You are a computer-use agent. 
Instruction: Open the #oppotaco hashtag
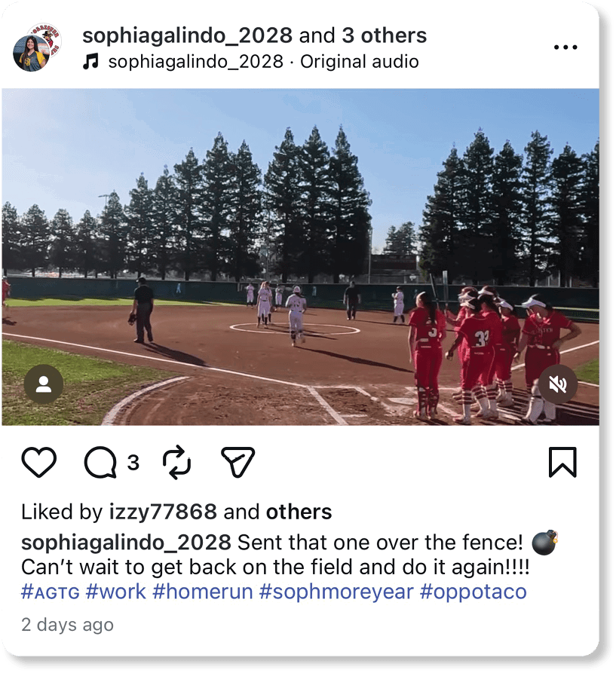click(x=473, y=592)
